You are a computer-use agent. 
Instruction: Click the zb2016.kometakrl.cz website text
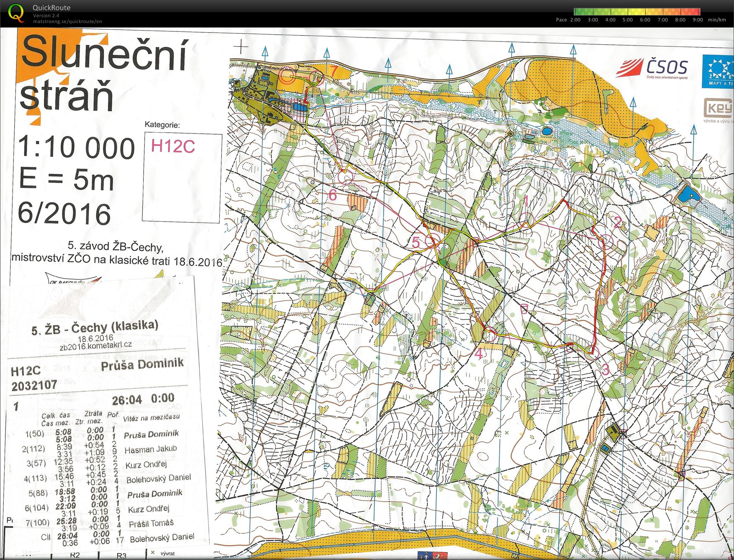coord(96,346)
